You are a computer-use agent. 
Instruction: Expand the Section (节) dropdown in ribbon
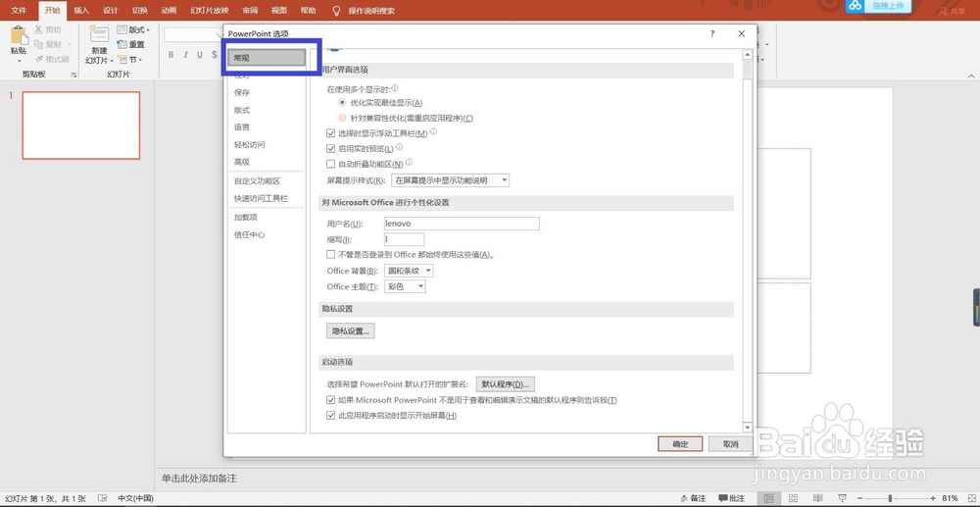[x=130, y=60]
